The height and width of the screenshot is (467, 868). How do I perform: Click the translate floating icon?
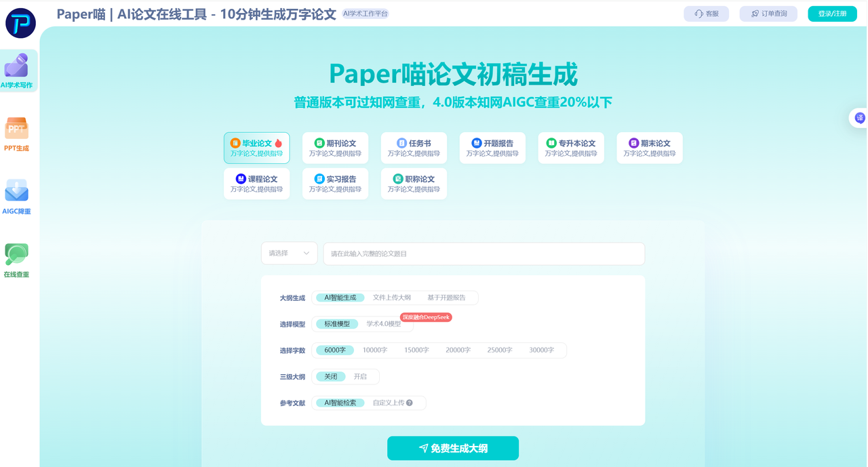point(860,118)
